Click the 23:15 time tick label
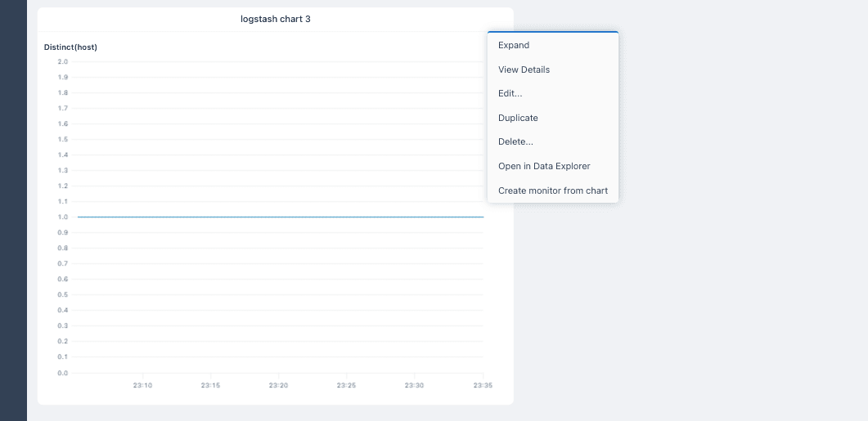Viewport: 868px width, 421px height. tap(210, 385)
